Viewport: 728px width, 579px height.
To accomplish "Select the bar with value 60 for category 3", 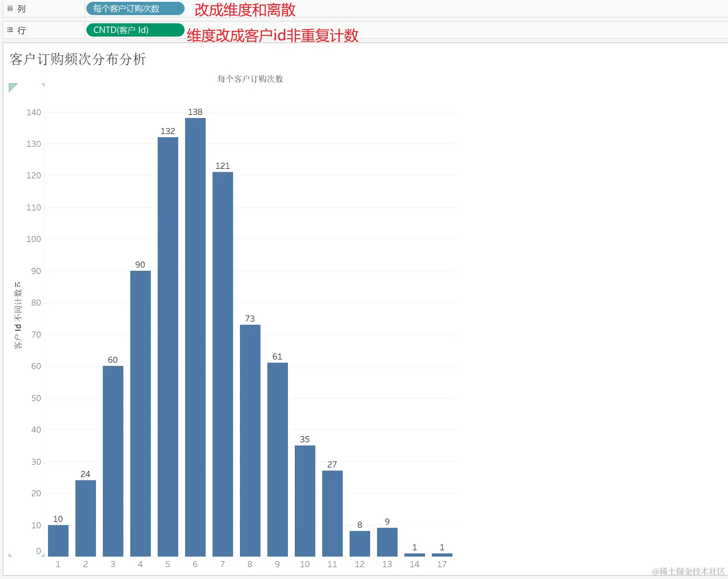I will (x=113, y=461).
